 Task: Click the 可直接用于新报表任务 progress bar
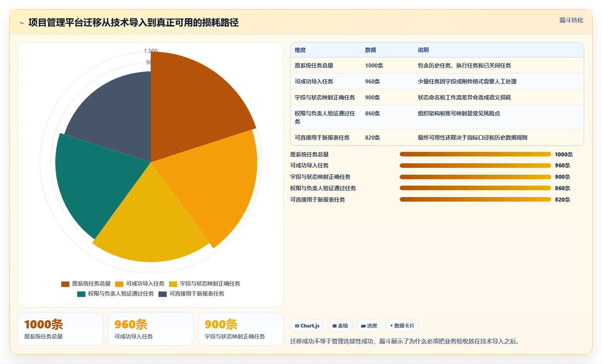475,199
